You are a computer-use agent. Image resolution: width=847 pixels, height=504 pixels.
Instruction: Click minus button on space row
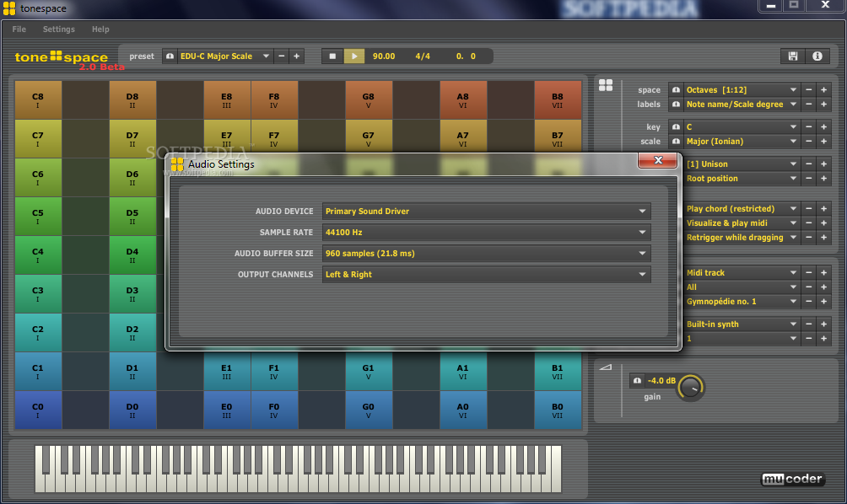[809, 90]
